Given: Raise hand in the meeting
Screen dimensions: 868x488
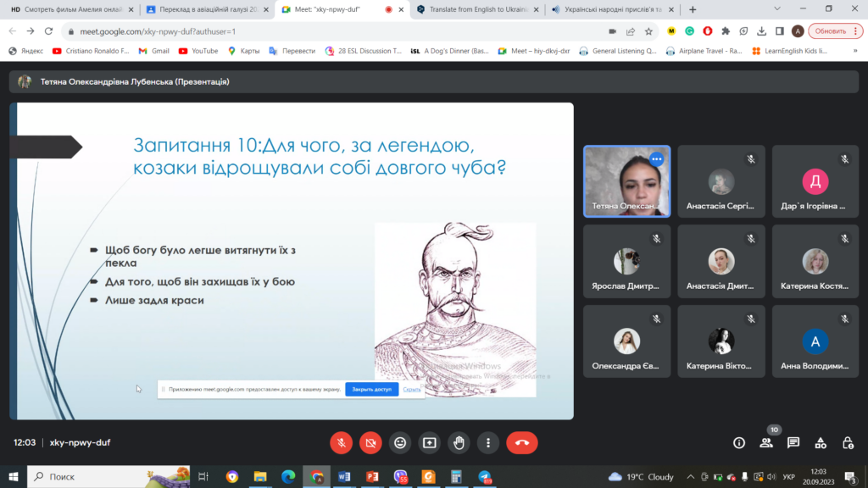Looking at the screenshot, I should coord(459,442).
